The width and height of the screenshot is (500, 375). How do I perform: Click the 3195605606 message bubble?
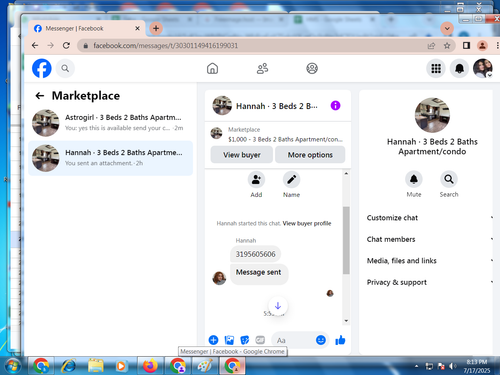[x=256, y=254]
